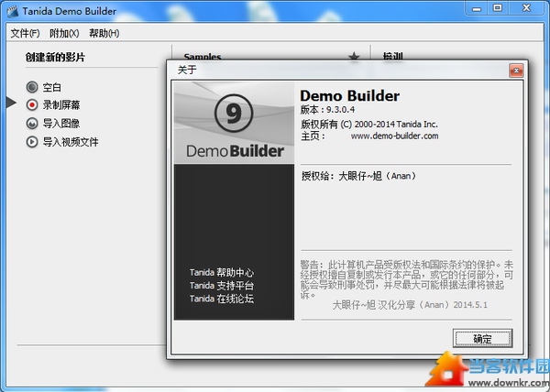Click the star icon beside Samples

[x=354, y=56]
